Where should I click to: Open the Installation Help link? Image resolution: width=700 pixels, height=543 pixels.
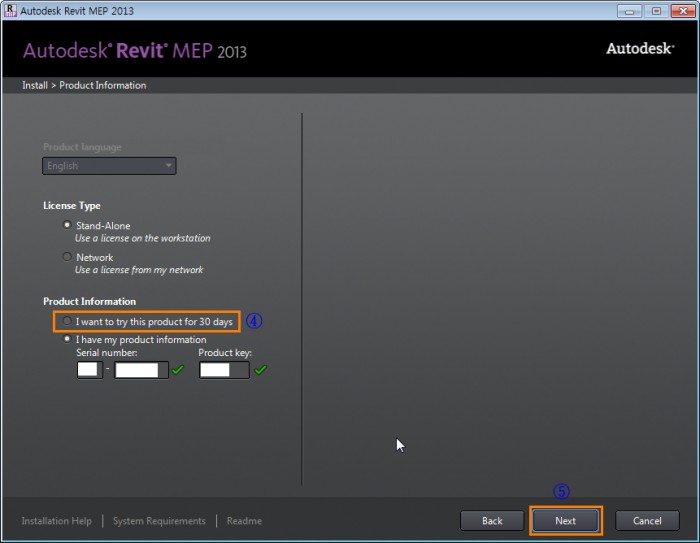(57, 521)
